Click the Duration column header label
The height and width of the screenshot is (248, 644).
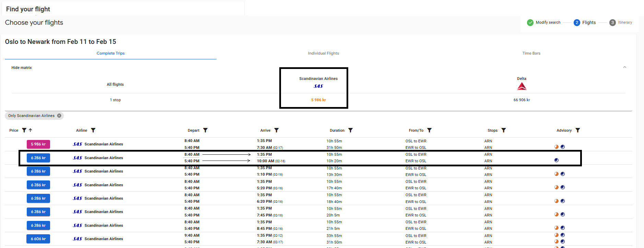click(x=337, y=130)
